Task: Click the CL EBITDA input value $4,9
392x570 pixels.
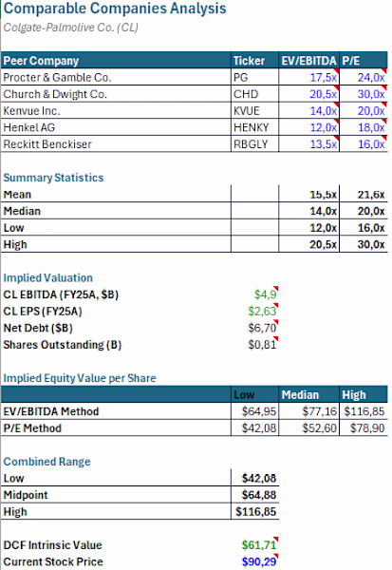Action: (x=254, y=294)
